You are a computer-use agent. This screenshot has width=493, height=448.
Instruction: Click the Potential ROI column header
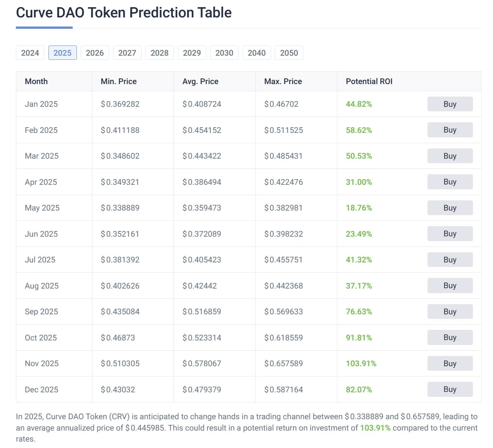click(369, 81)
